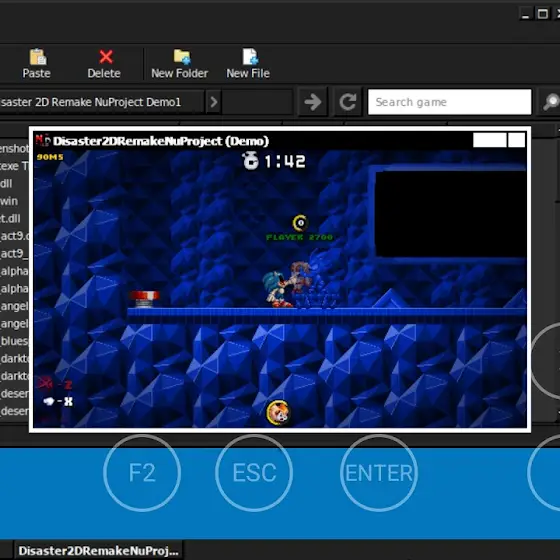This screenshot has width=560, height=560.
Task: Click the PLAYER 2700 name tag
Action: pos(299,237)
